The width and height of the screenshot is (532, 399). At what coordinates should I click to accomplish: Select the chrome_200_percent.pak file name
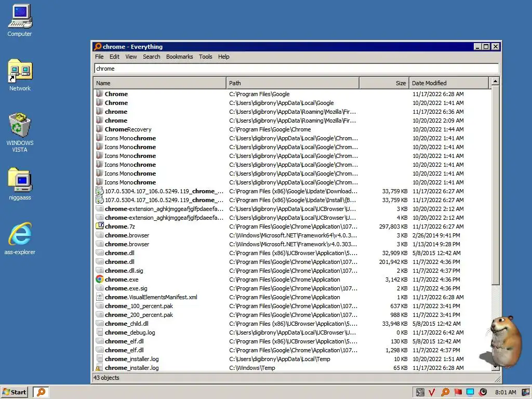tap(139, 315)
